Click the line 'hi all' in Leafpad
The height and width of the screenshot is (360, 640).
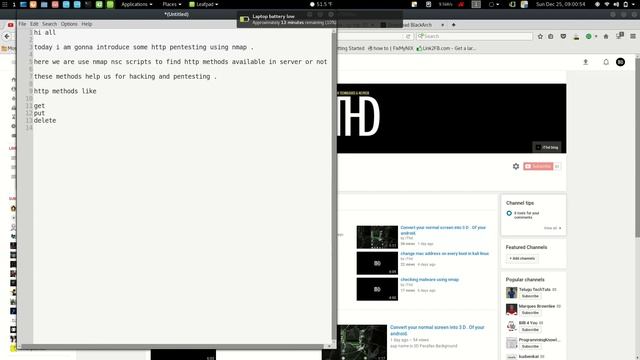point(45,32)
